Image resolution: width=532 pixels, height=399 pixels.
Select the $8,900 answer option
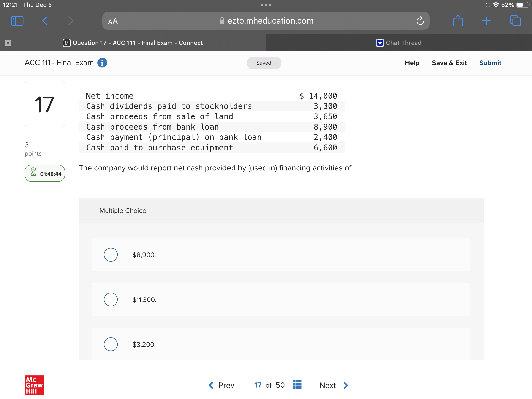pyautogui.click(x=111, y=255)
